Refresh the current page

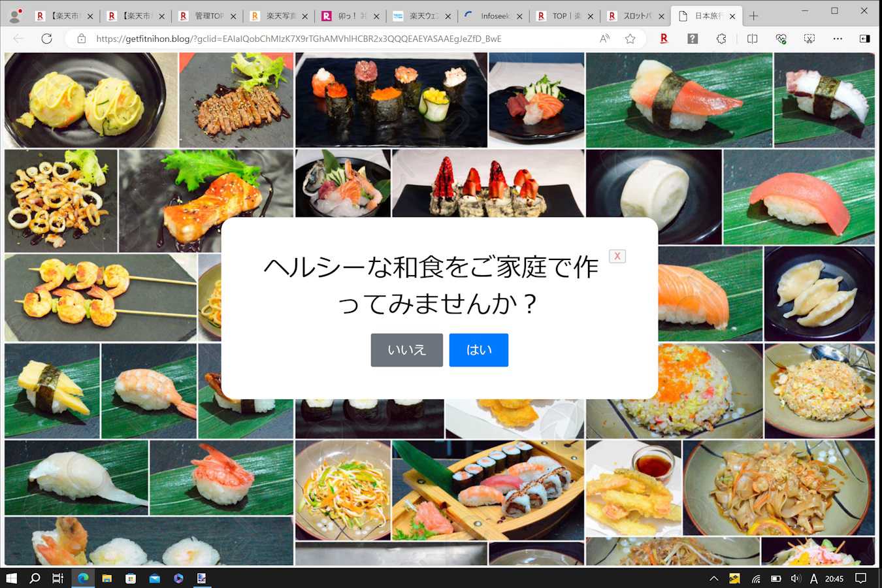coord(46,39)
